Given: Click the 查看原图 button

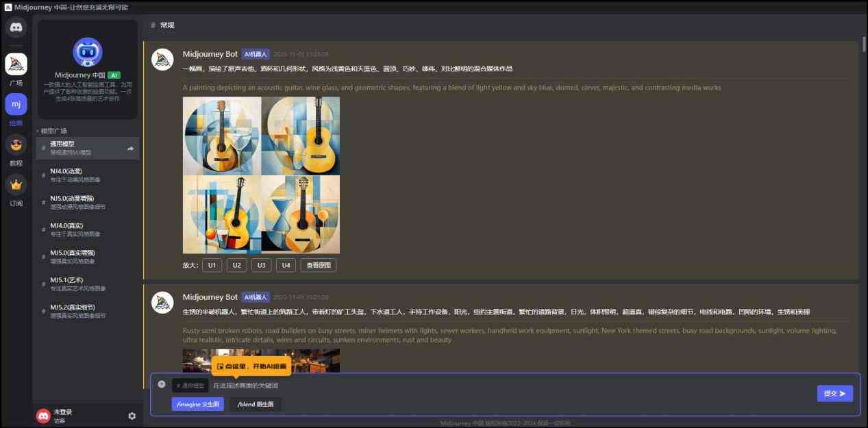Looking at the screenshot, I should click(x=318, y=265).
